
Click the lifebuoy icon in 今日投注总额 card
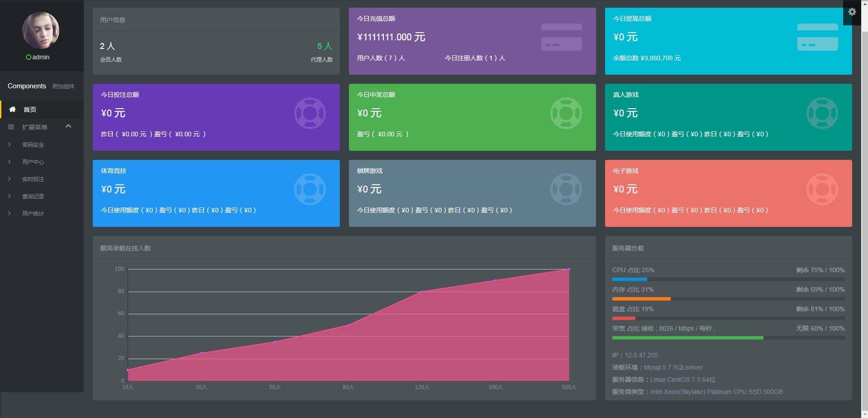[310, 113]
